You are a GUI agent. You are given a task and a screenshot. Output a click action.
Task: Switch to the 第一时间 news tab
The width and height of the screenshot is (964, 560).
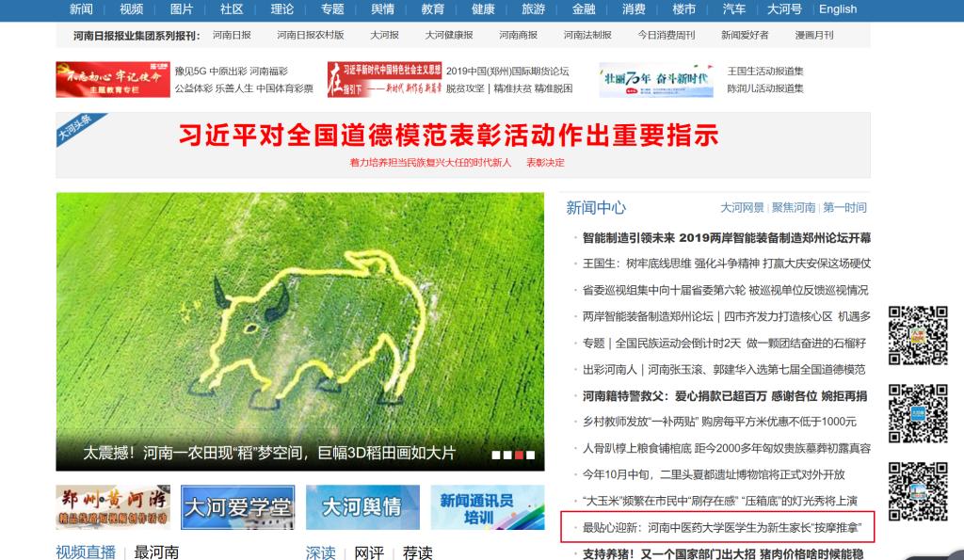[844, 207]
